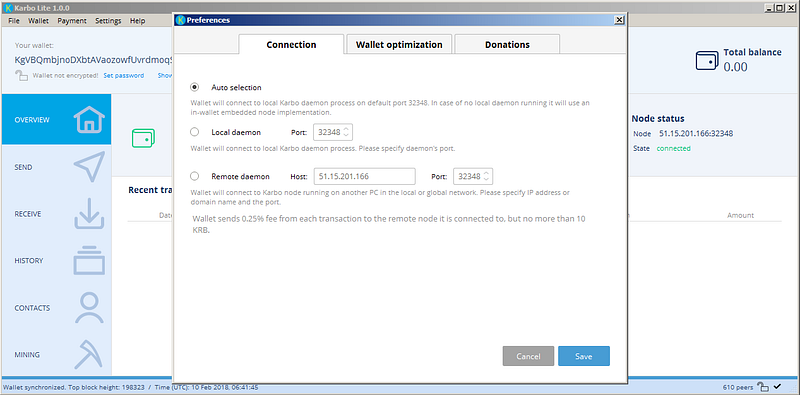The height and width of the screenshot is (395, 800).
Task: Select the Remote daemon radio button
Action: point(194,176)
